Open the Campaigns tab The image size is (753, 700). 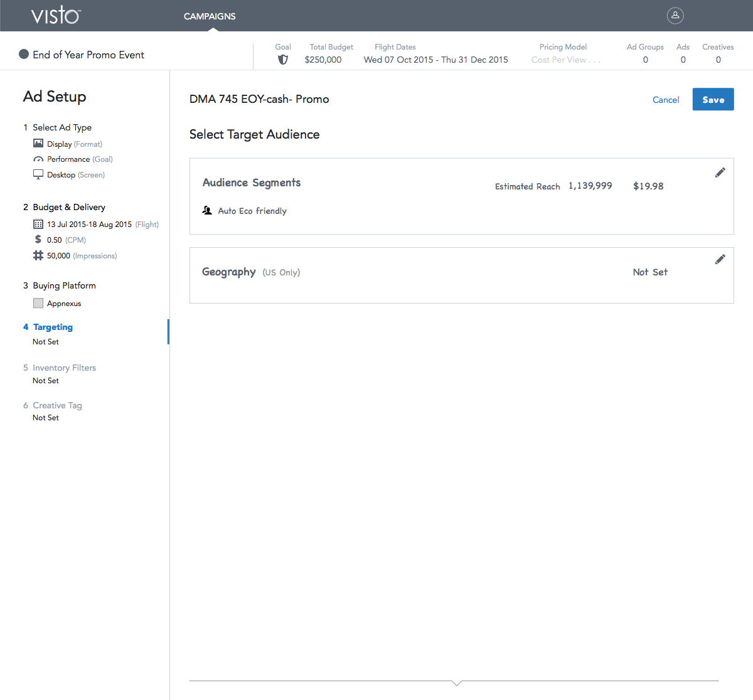(210, 16)
